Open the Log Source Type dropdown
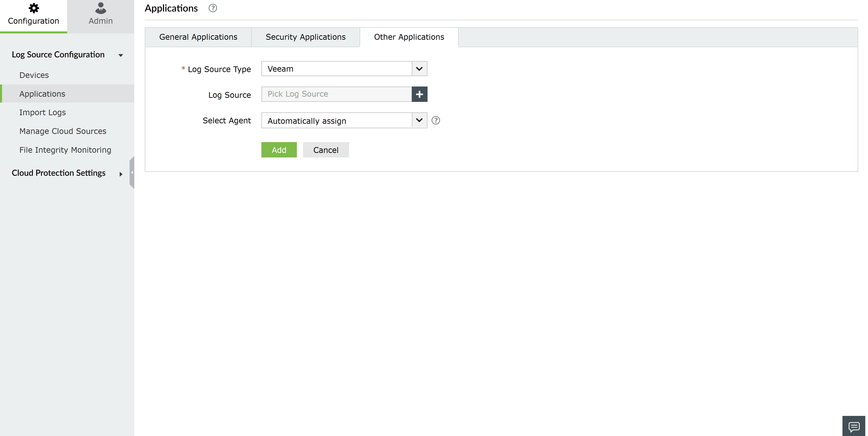The width and height of the screenshot is (868, 436). coord(419,69)
